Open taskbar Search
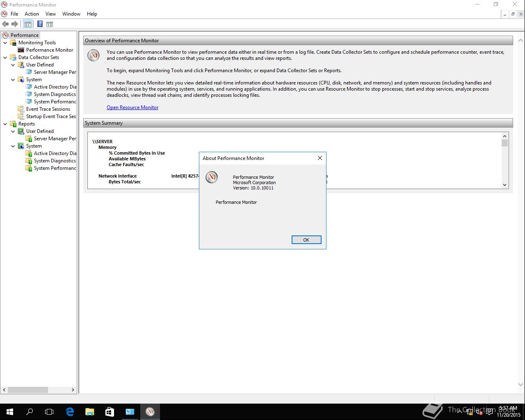The width and height of the screenshot is (525, 420). pos(30,412)
